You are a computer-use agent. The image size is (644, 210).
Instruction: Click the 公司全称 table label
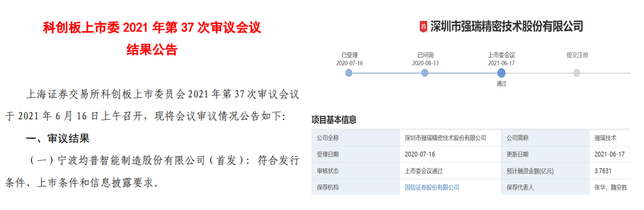328,138
